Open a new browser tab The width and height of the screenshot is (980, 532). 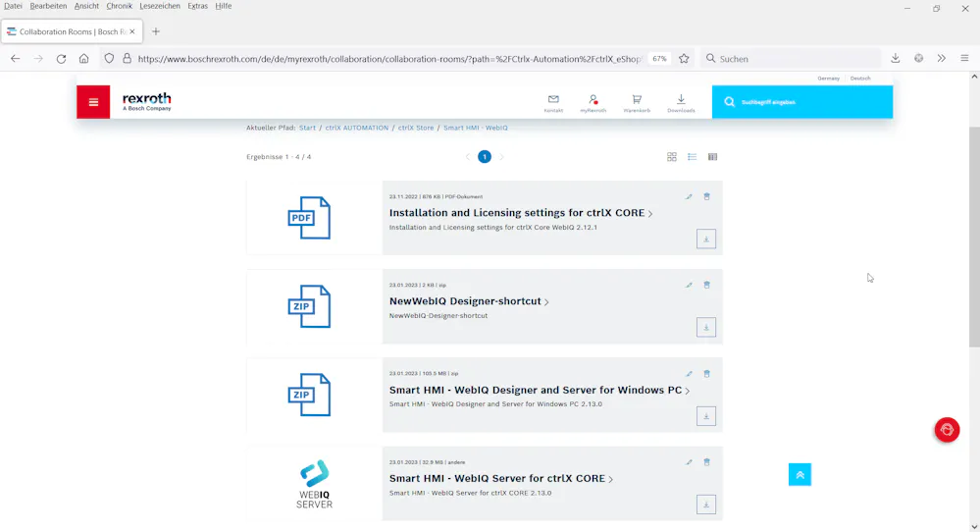156,31
